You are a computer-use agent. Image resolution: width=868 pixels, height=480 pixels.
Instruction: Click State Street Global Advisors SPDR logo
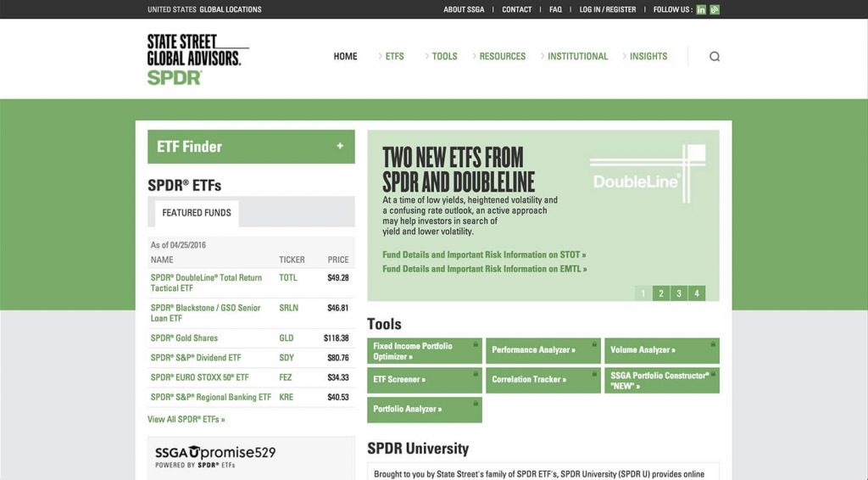pos(198,59)
